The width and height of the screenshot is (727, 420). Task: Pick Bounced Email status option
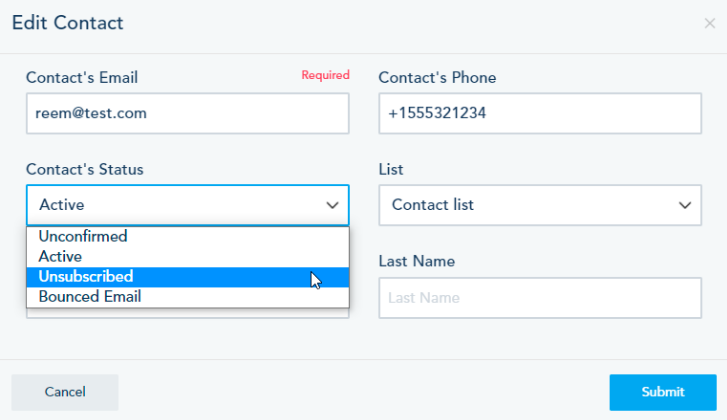click(x=90, y=297)
